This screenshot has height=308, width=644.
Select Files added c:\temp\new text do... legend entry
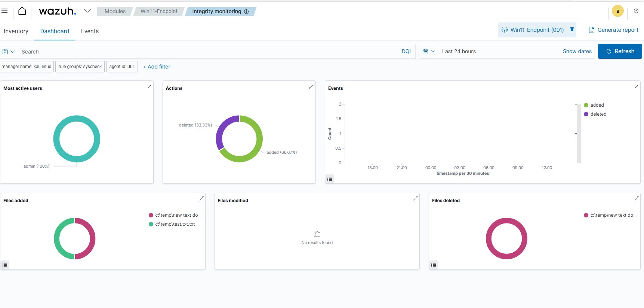coord(175,215)
